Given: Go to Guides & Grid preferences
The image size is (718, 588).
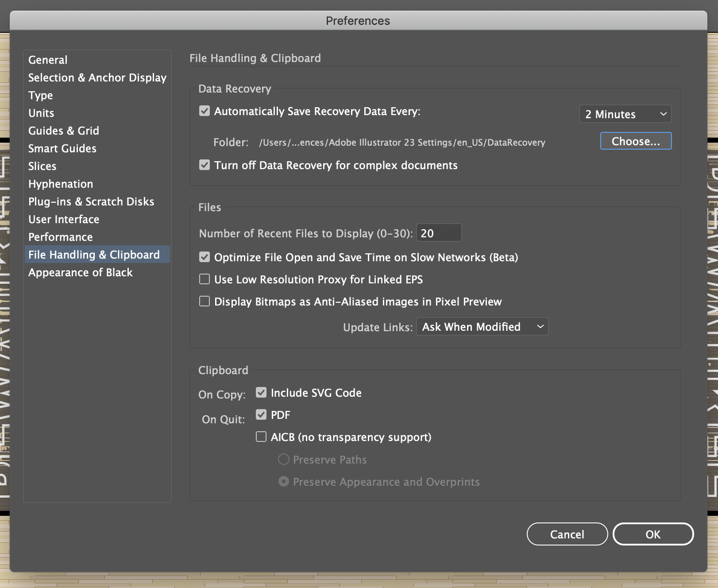Looking at the screenshot, I should (63, 131).
